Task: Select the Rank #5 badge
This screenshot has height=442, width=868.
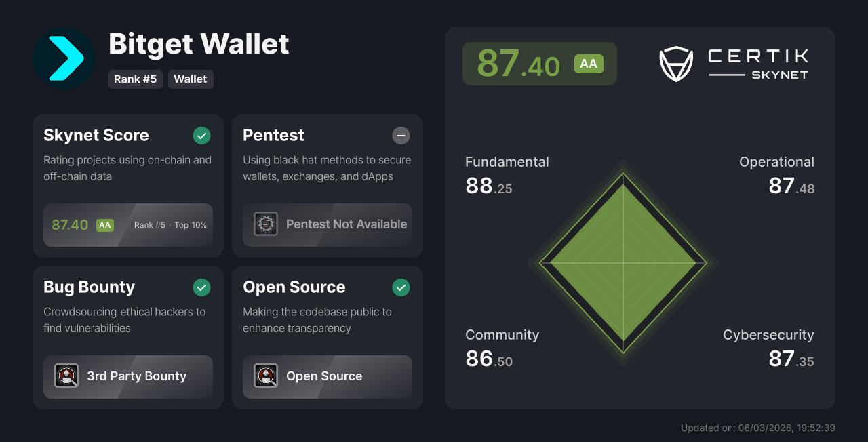Action: tap(136, 79)
